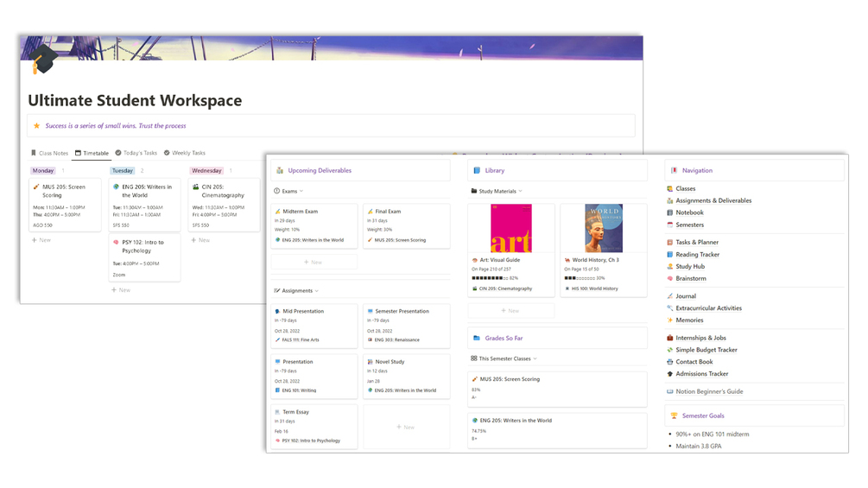Select the Wednesday column tag
The height and width of the screenshot is (488, 868).
click(206, 170)
